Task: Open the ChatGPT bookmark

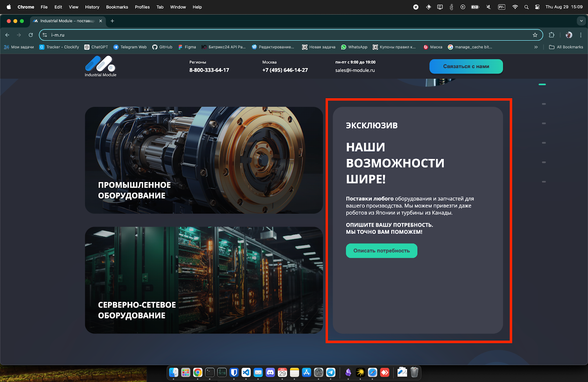Action: [96, 47]
